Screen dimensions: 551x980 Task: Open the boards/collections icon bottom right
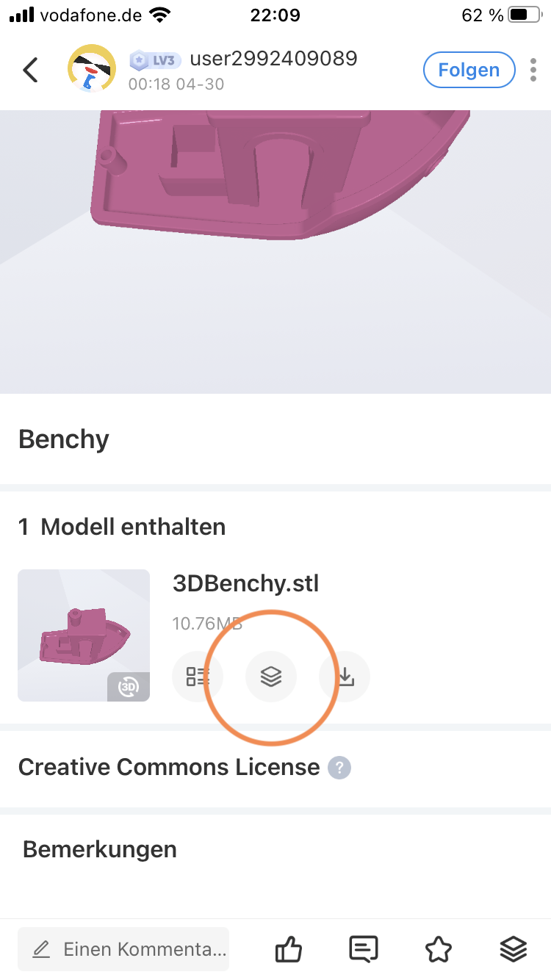point(514,948)
